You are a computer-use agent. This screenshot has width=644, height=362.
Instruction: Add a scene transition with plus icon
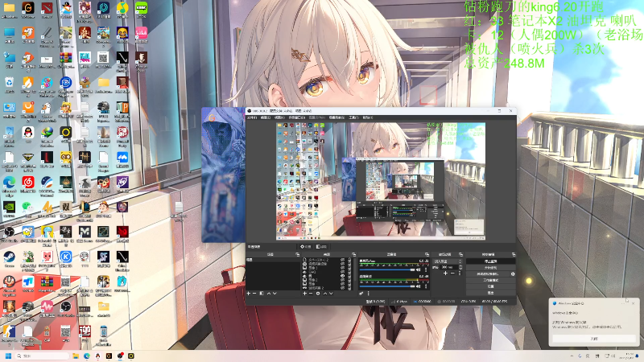point(446,274)
